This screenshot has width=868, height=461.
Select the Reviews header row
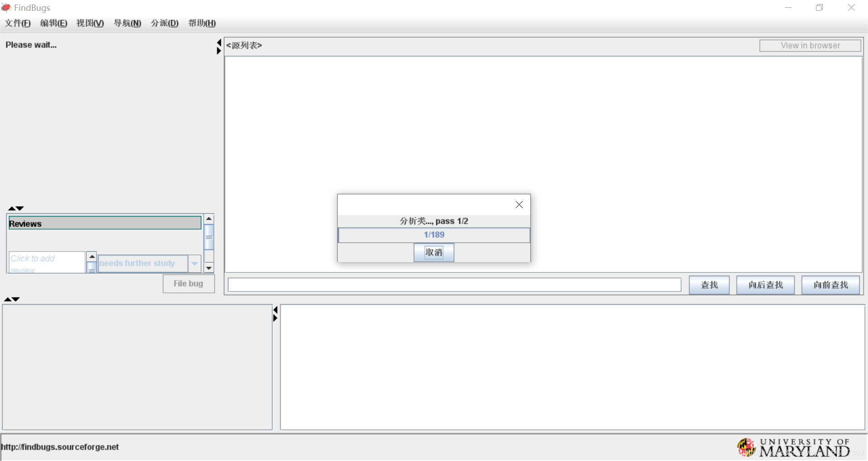point(104,223)
